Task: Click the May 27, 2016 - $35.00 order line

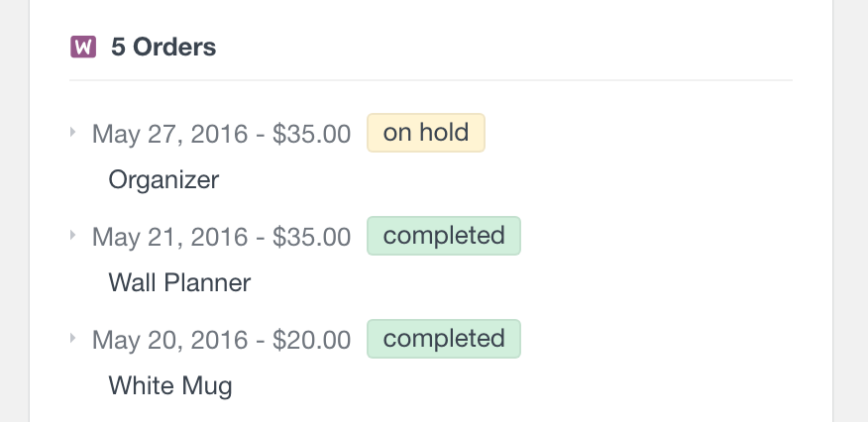Action: point(221,134)
